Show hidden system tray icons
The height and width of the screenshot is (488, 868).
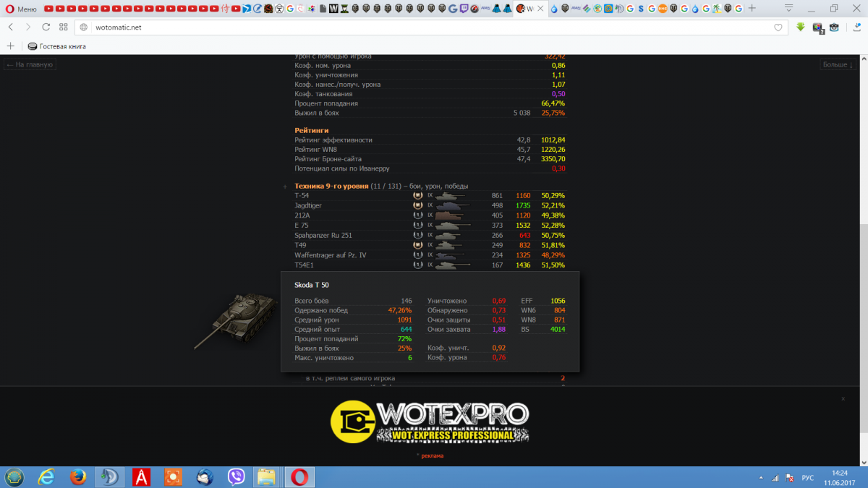pyautogui.click(x=761, y=478)
